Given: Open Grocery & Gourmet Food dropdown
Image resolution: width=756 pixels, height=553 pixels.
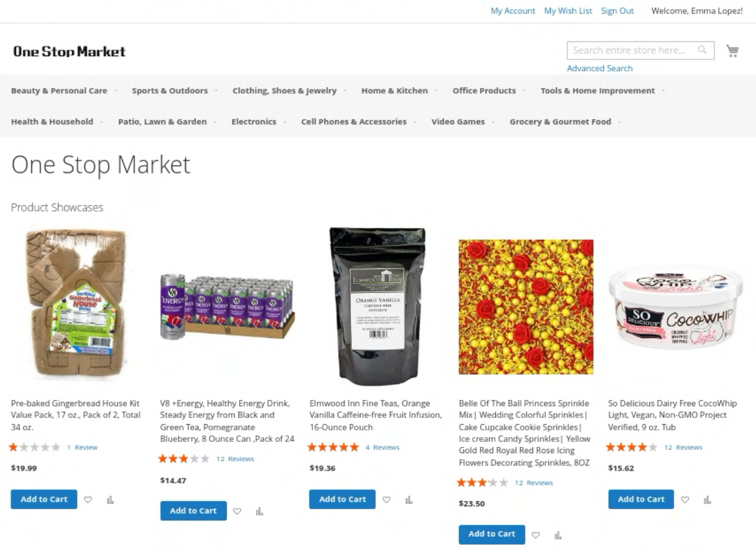Looking at the screenshot, I should [x=560, y=121].
